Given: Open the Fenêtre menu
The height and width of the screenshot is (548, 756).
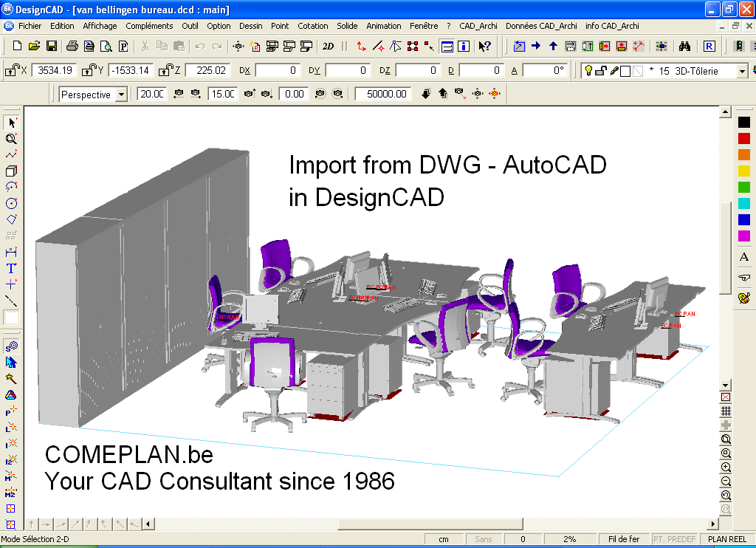Looking at the screenshot, I should (424, 26).
